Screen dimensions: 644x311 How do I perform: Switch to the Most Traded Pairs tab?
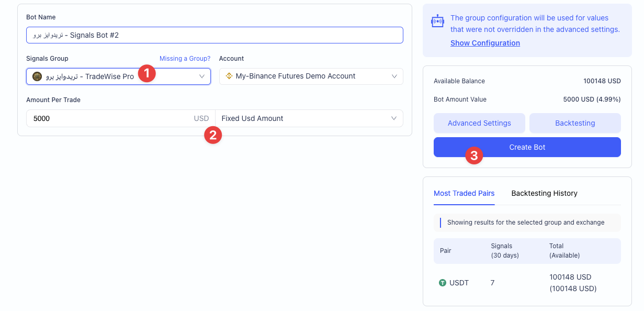(464, 193)
